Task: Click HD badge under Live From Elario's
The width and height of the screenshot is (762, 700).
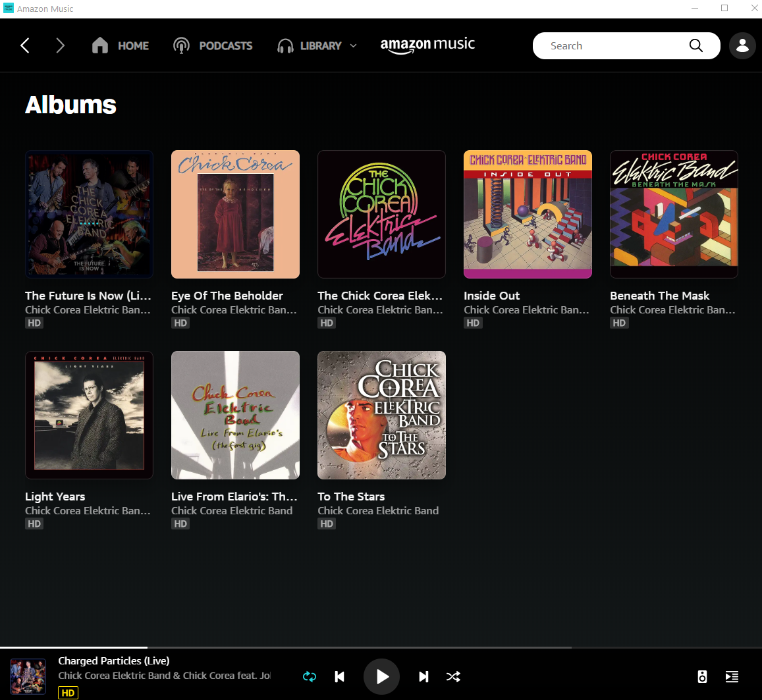Action: coord(180,524)
